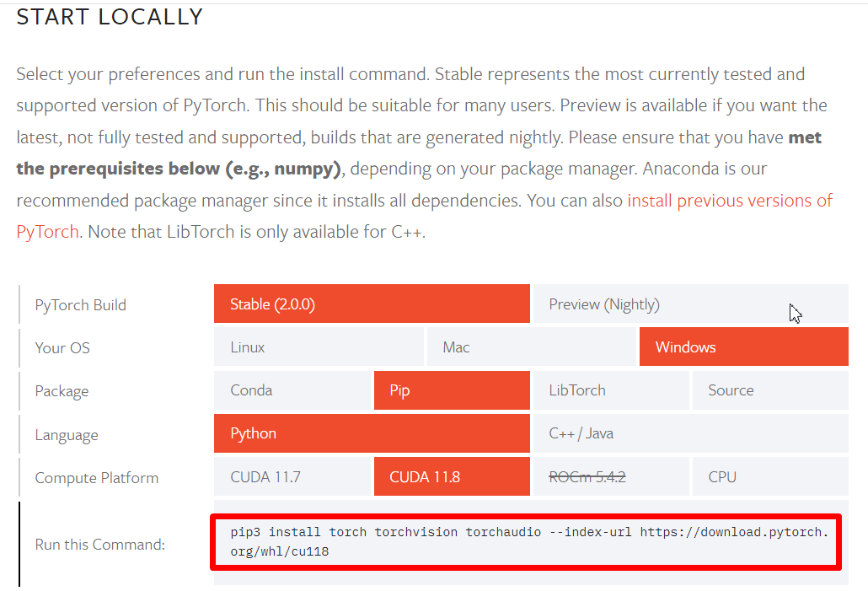The image size is (868, 591).
Task: Select the C++ / Java language option
Action: click(x=689, y=433)
